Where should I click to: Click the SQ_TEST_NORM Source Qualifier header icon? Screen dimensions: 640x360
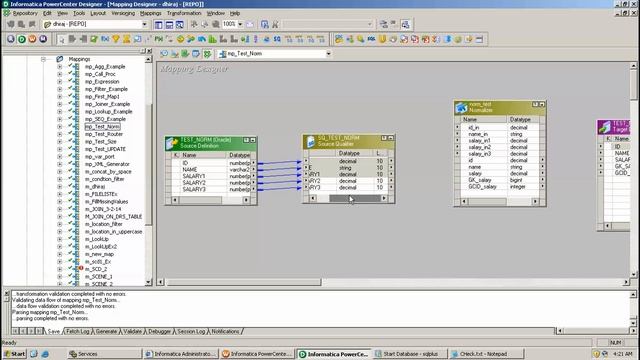311,141
